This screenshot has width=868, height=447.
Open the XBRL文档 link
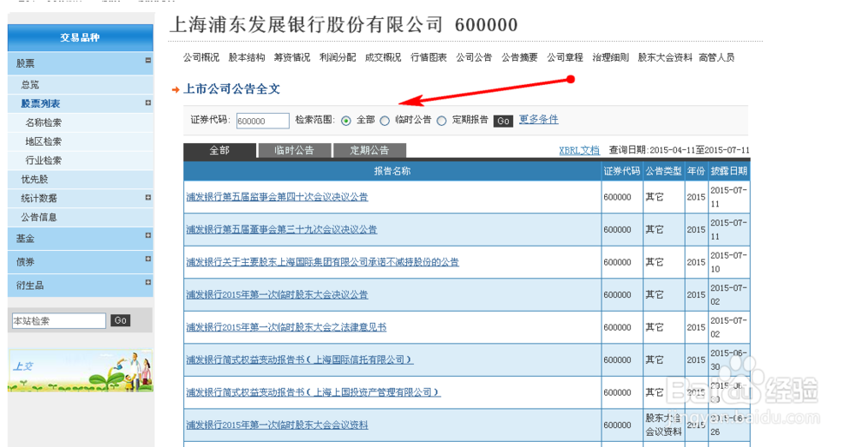[x=579, y=150]
